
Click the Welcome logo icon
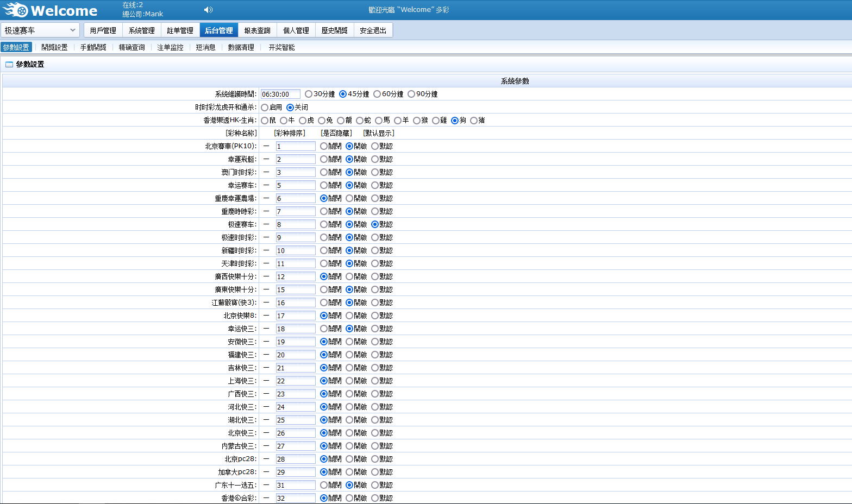(15, 10)
